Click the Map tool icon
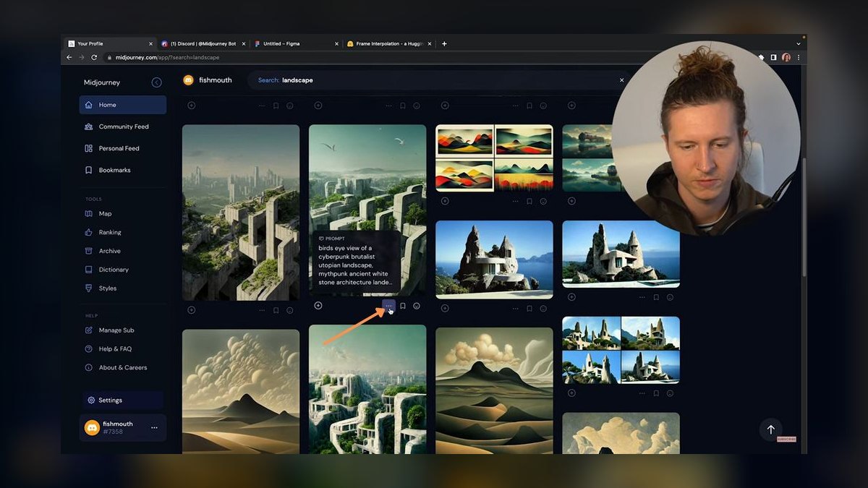The height and width of the screenshot is (488, 868). [x=88, y=213]
